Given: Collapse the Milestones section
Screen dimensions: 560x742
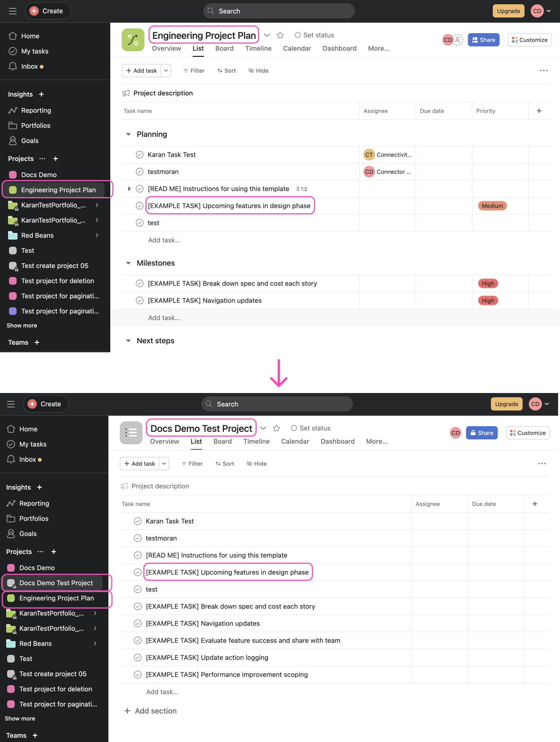Looking at the screenshot, I should (x=128, y=263).
